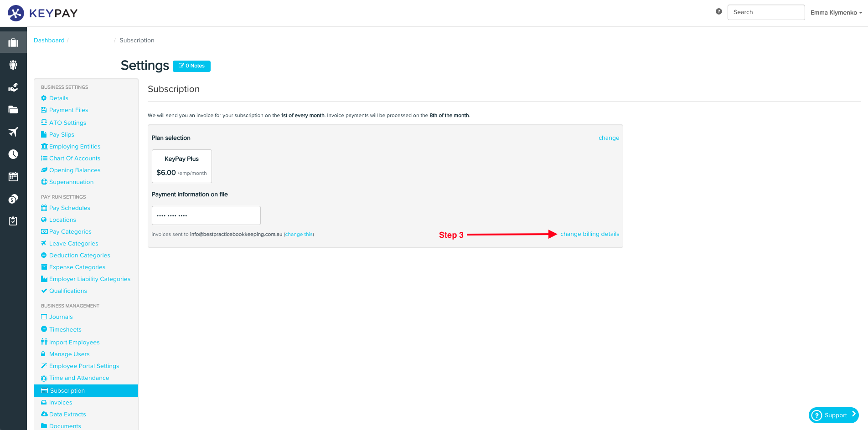Click the Pay Schedules calendar icon
The height and width of the screenshot is (430, 868).
pyautogui.click(x=44, y=208)
